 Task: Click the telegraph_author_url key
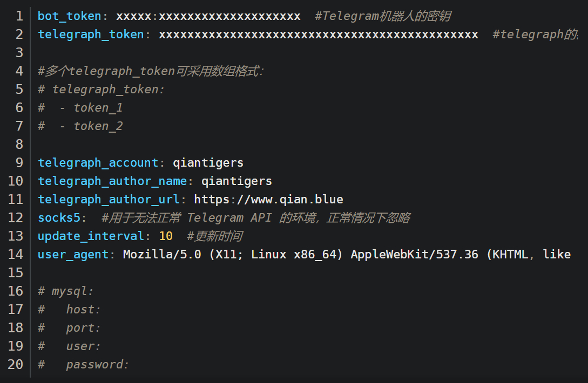pos(109,200)
